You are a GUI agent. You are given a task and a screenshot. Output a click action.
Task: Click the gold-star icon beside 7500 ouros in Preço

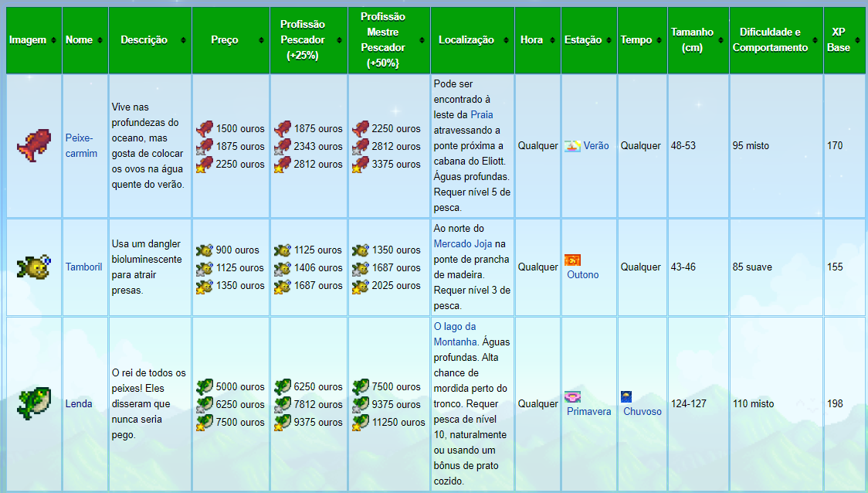pyautogui.click(x=205, y=422)
